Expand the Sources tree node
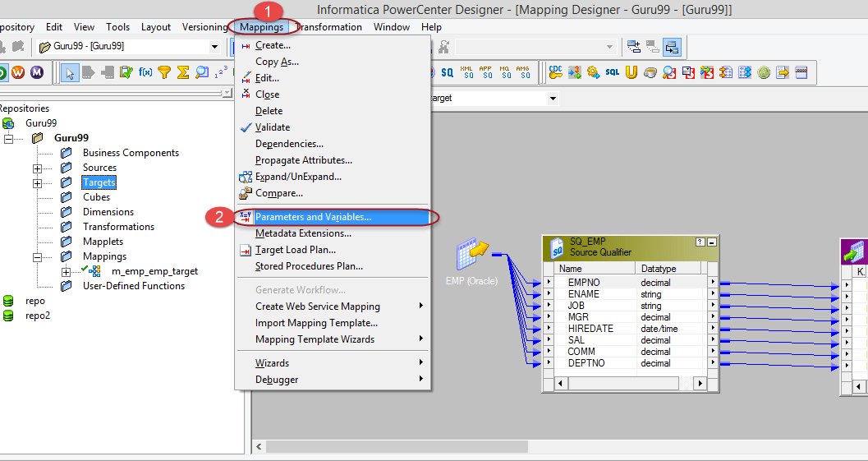The width and height of the screenshot is (868, 461). click(37, 168)
